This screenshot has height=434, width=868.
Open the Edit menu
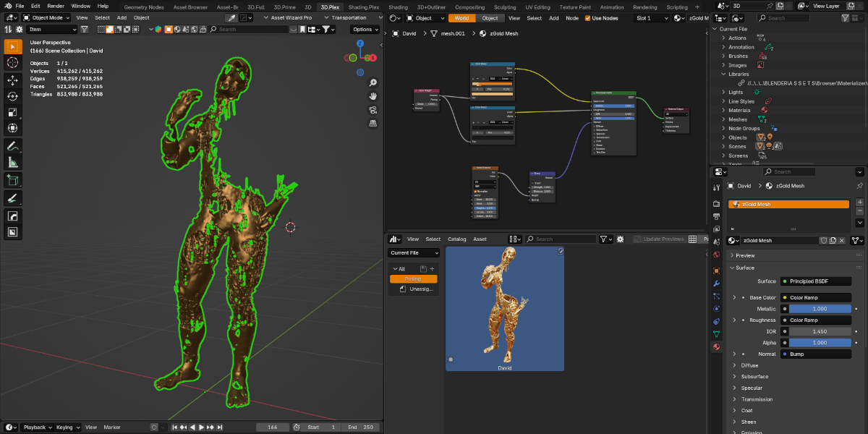35,6
